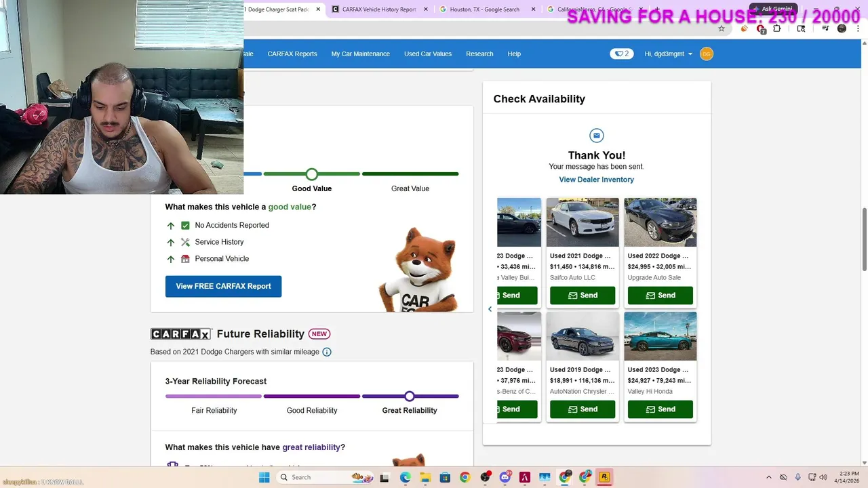Send message for Used 2019 Dodge AutoNation
This screenshot has height=488, width=868.
(583, 409)
